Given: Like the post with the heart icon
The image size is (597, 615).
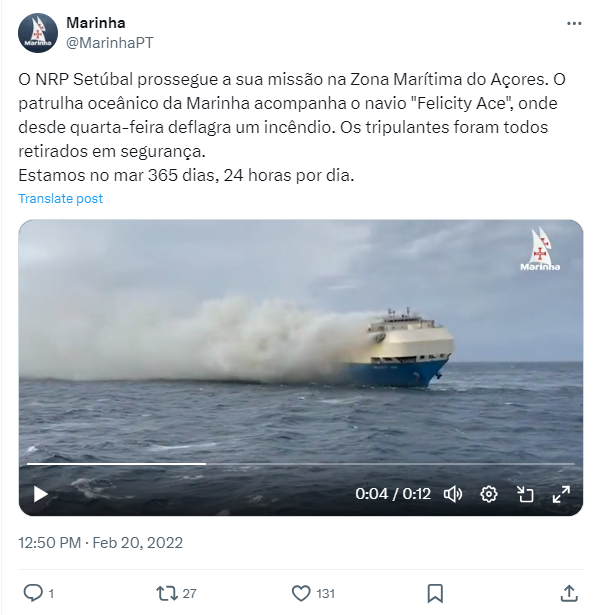Looking at the screenshot, I should coord(301,593).
